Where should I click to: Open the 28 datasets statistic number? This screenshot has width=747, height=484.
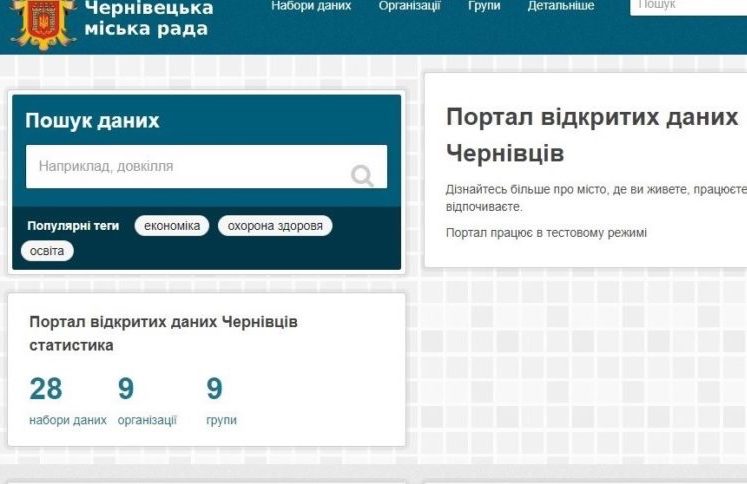[46, 389]
